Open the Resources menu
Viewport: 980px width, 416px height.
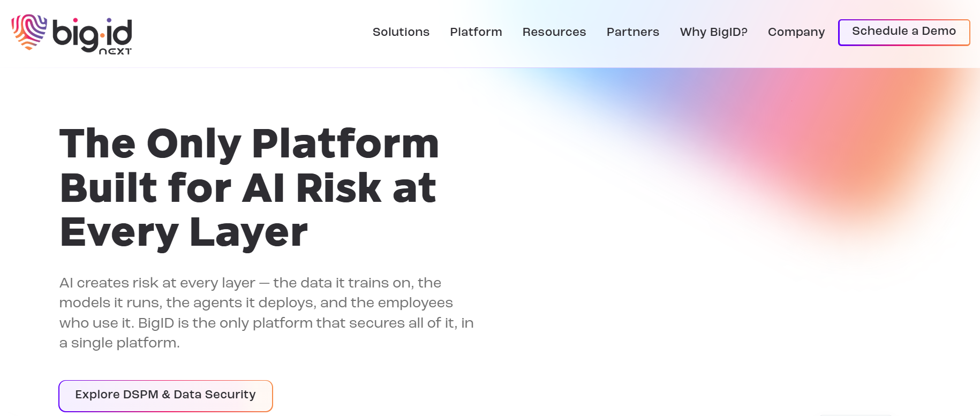coord(554,32)
